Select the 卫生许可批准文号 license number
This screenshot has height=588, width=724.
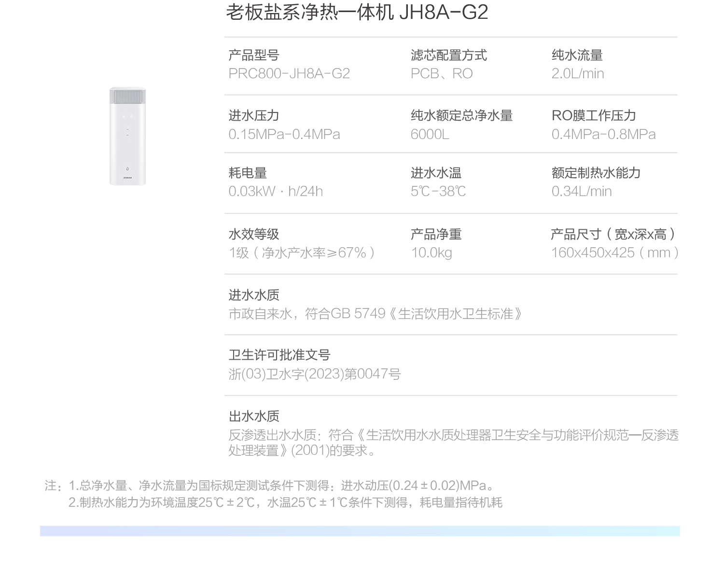point(315,374)
